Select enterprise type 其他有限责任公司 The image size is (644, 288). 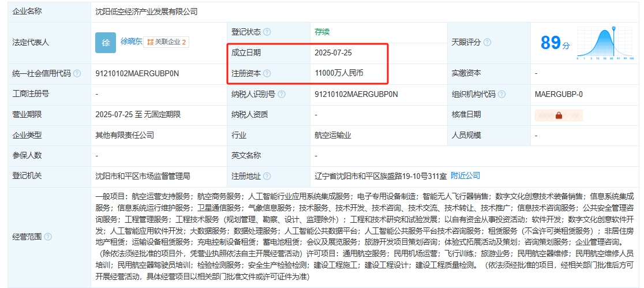coord(125,135)
